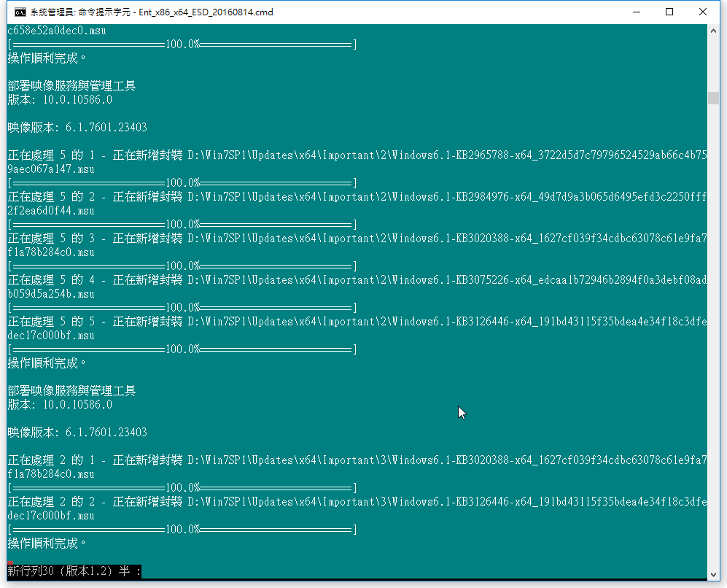Image resolution: width=727 pixels, height=588 pixels.
Task: Click the text 2f2ea6d0f44.msu
Action: pos(51,211)
